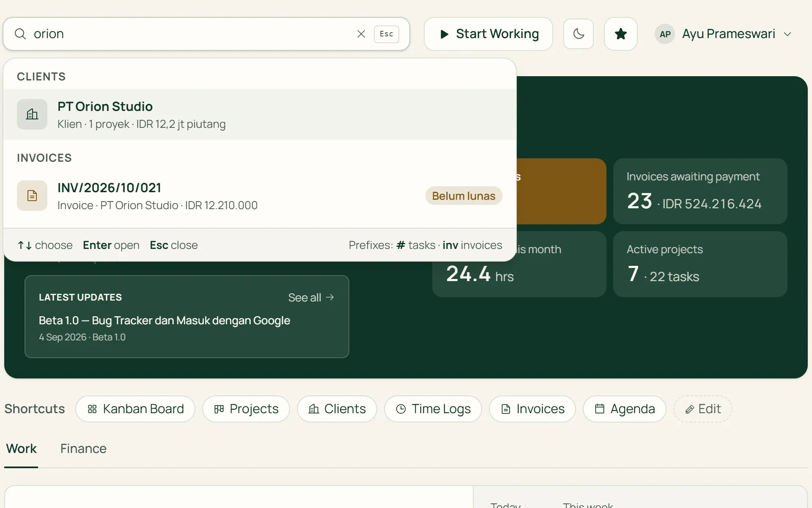812x508 pixels.
Task: Follow the See all updates link
Action: [311, 298]
